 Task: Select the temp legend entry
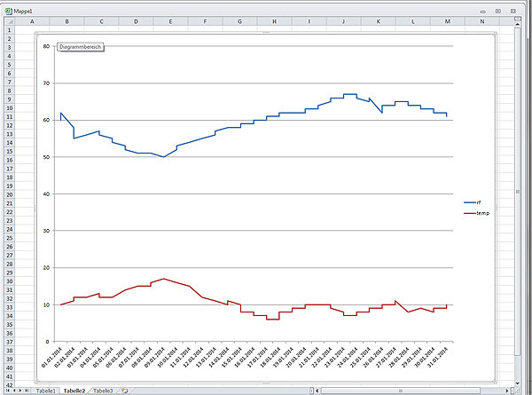(481, 214)
